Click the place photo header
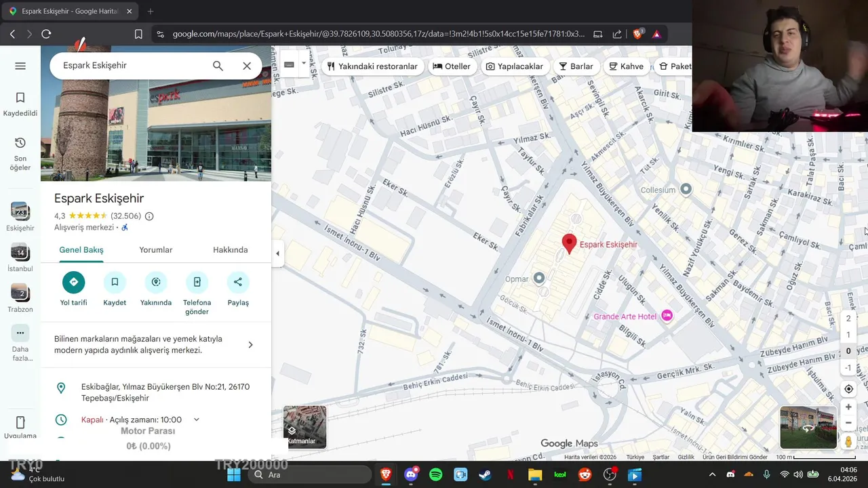This screenshot has height=488, width=868. click(156, 113)
